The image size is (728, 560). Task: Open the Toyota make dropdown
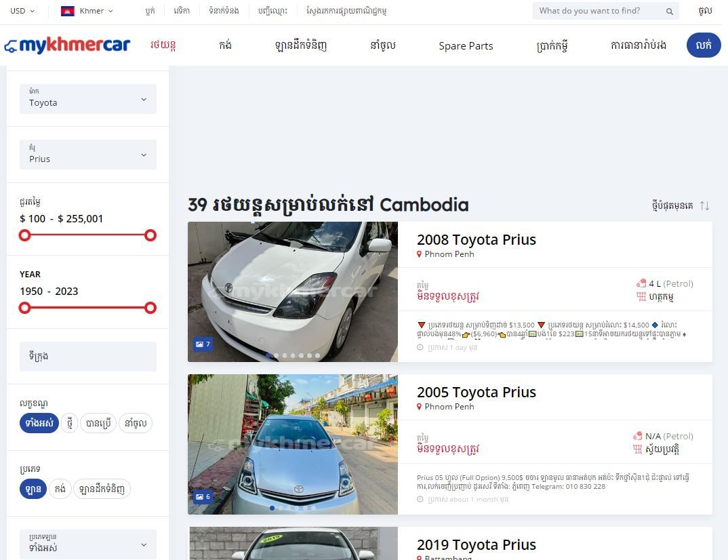point(87,98)
